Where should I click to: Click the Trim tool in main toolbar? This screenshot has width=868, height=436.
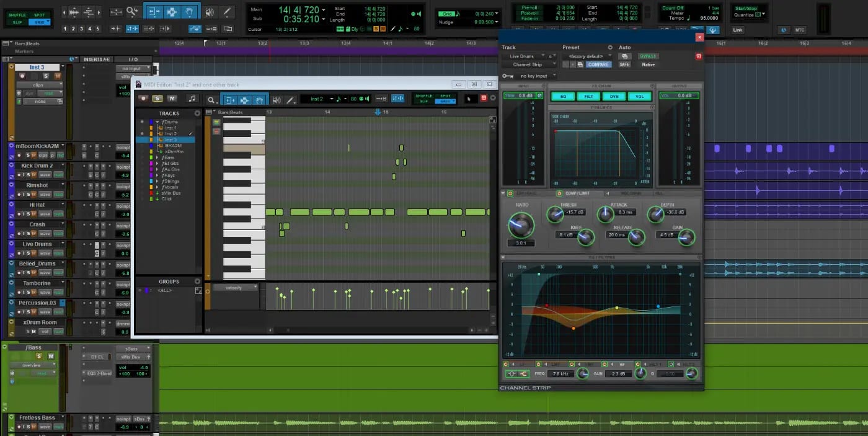pos(155,12)
